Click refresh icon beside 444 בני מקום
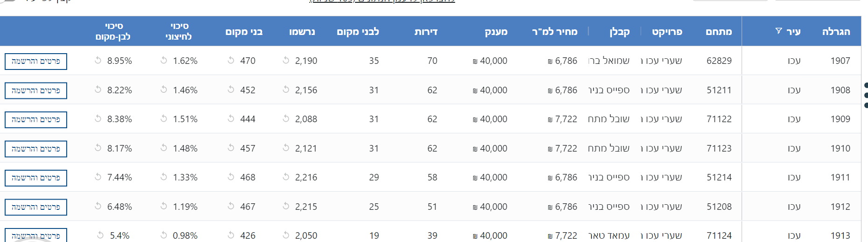Viewport: 868px width, 242px height. (x=231, y=118)
